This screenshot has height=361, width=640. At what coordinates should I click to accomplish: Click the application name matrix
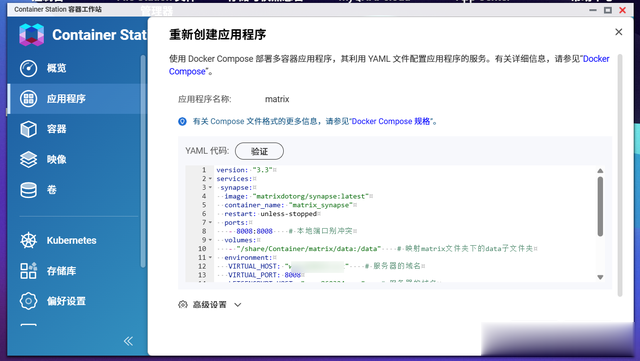[x=277, y=99]
